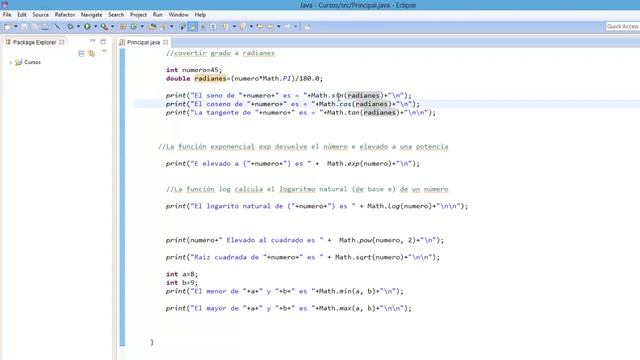This screenshot has width=640, height=360.
Task: Open the Run configurations dropdown arrow
Action: (x=96, y=27)
